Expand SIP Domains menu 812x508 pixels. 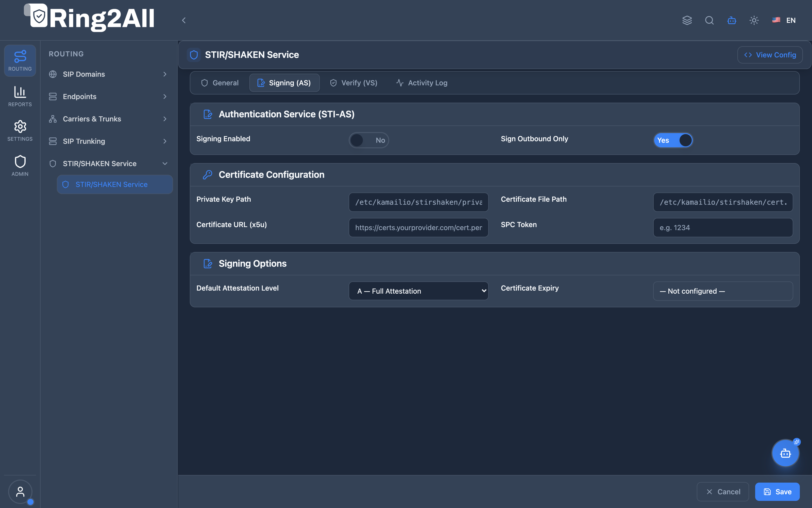[x=108, y=74]
